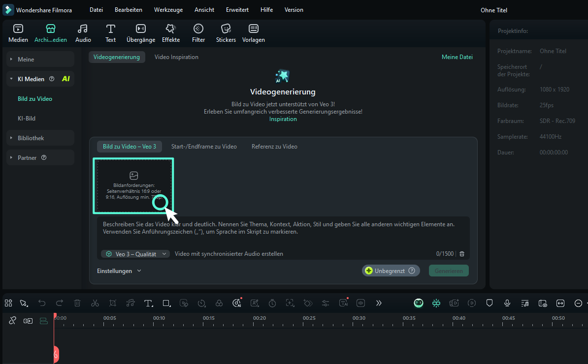Click the microphone voiceover icon
The width and height of the screenshot is (588, 364).
[x=507, y=303]
